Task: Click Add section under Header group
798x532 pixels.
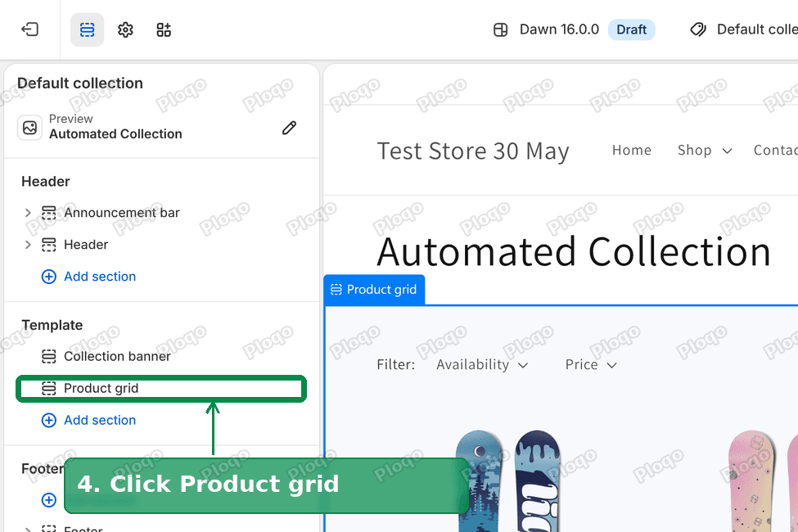Action: (x=100, y=277)
